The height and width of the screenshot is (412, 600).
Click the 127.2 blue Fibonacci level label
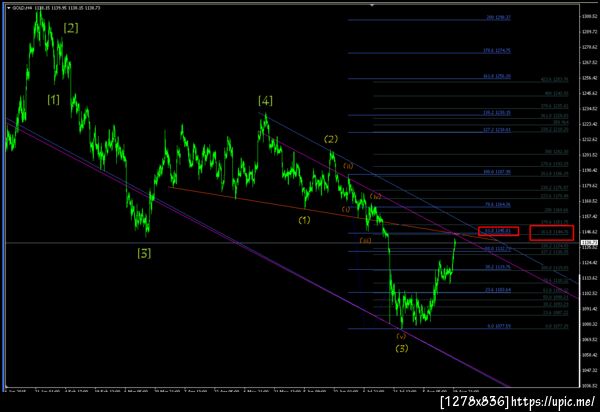[x=497, y=130]
